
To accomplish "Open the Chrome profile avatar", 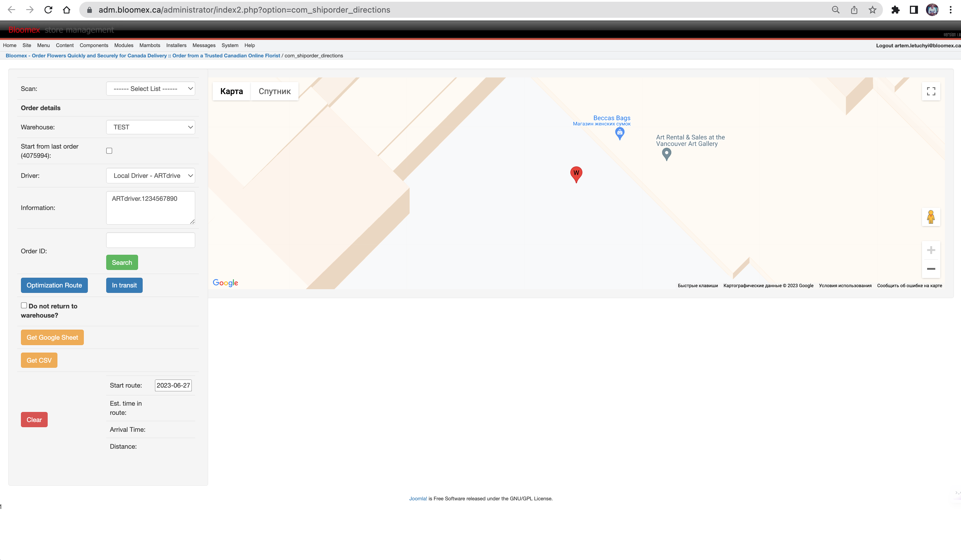I will pos(932,10).
